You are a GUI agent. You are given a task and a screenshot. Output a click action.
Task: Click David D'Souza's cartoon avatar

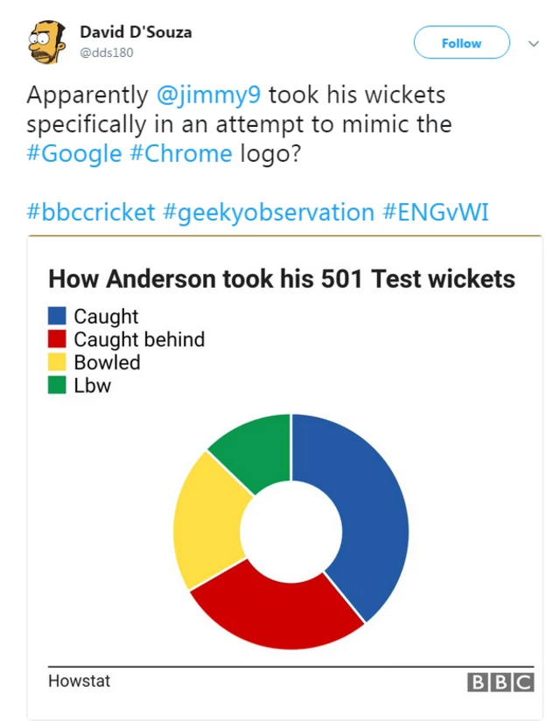(47, 42)
